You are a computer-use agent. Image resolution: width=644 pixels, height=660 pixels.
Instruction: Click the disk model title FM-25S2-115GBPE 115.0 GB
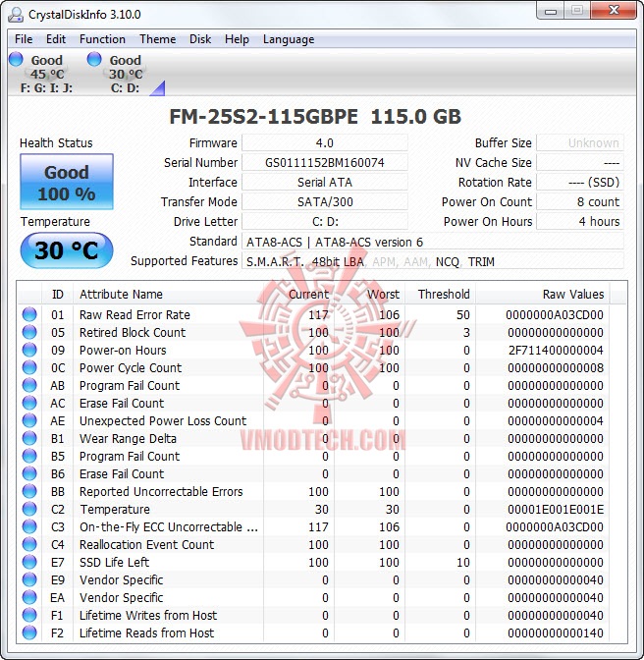315,117
